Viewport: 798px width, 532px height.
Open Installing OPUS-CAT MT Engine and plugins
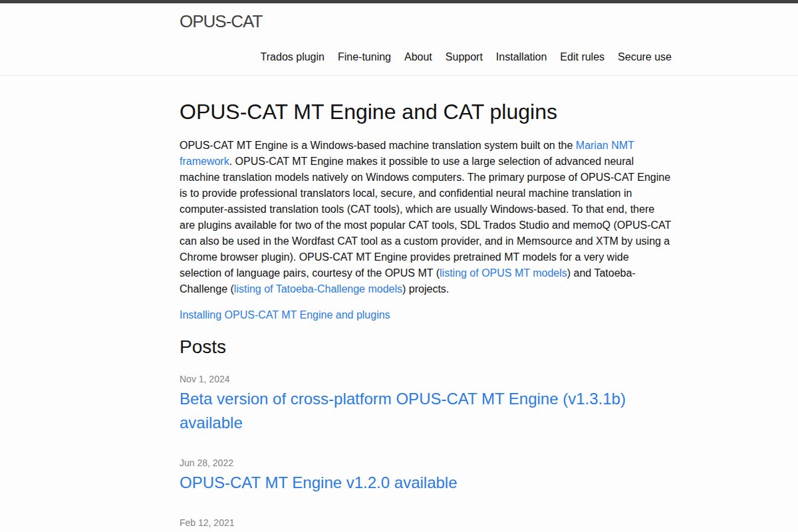click(x=285, y=315)
